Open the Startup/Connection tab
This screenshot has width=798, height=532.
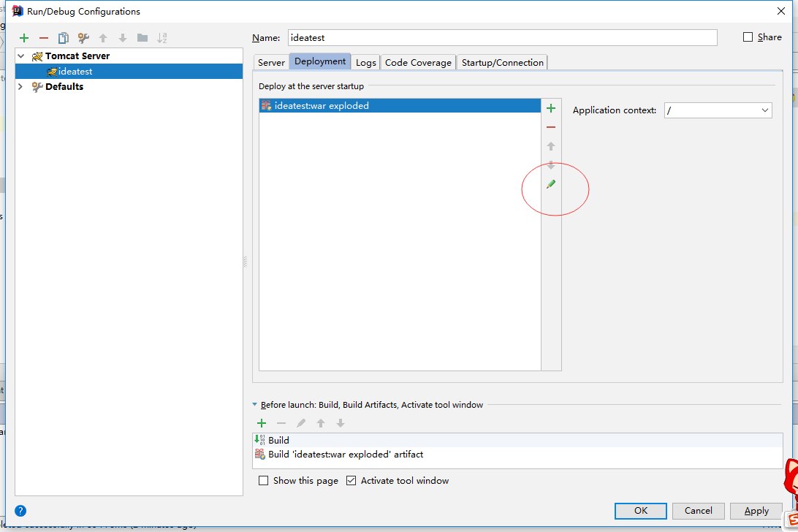click(x=502, y=63)
